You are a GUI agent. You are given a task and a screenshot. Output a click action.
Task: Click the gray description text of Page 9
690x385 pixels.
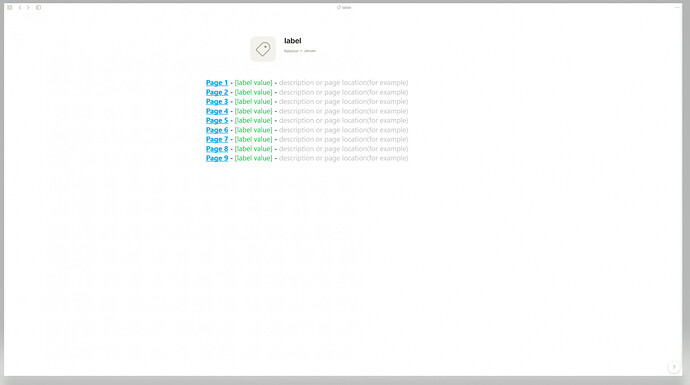343,158
